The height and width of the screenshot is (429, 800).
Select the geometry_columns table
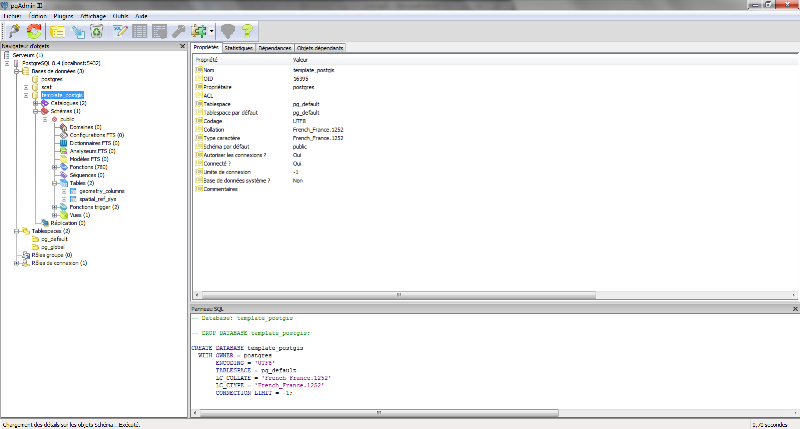[100, 190]
